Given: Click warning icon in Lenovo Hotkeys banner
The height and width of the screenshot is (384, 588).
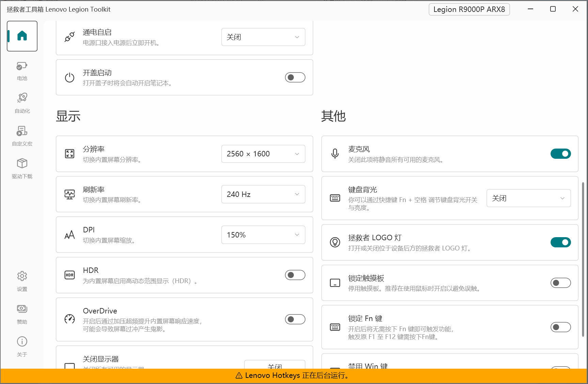Looking at the screenshot, I should [x=239, y=375].
